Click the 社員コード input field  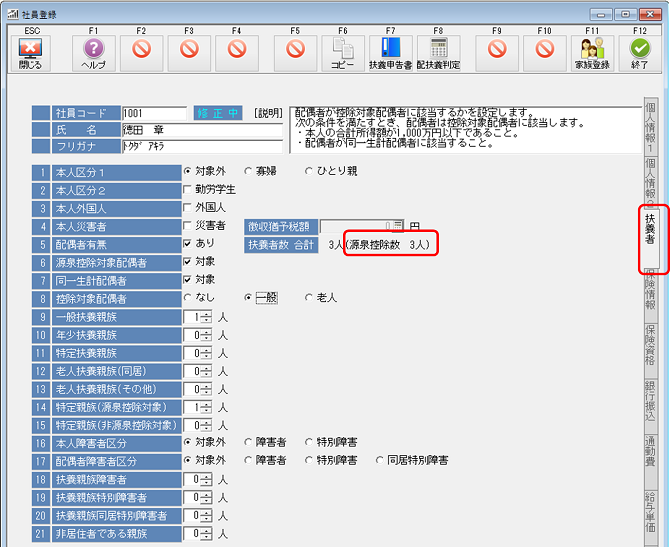coord(153,113)
